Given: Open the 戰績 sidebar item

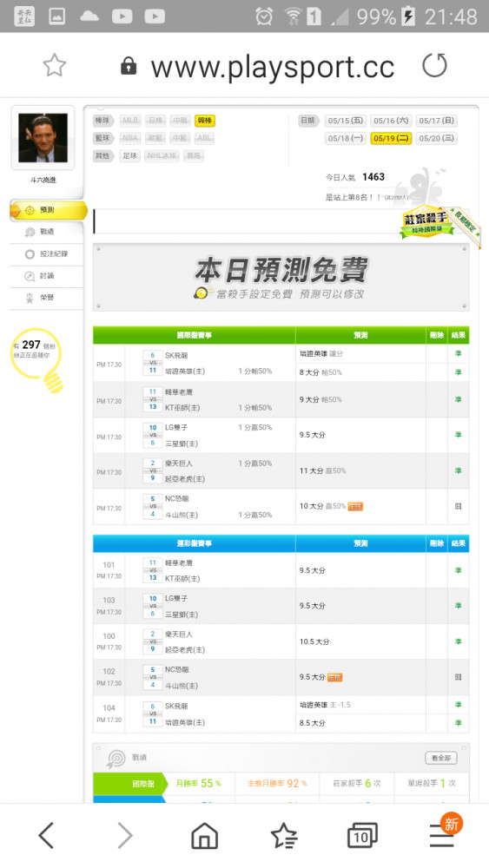Looking at the screenshot, I should point(47,232).
